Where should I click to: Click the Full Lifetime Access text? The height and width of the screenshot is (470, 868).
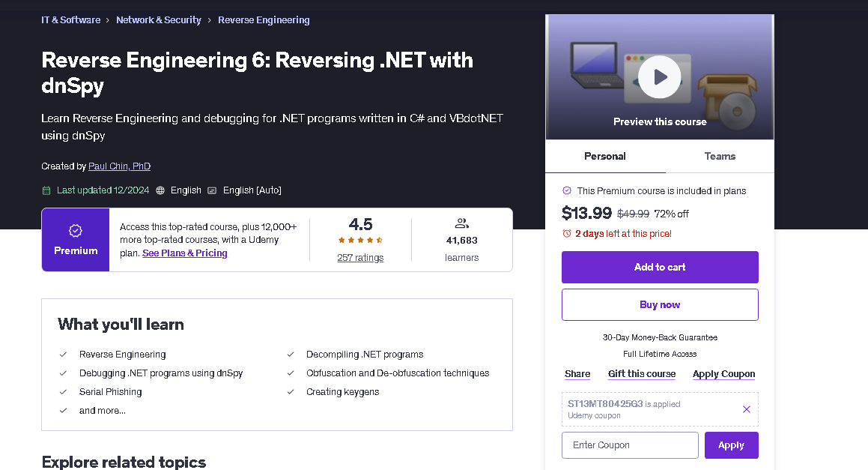[660, 354]
